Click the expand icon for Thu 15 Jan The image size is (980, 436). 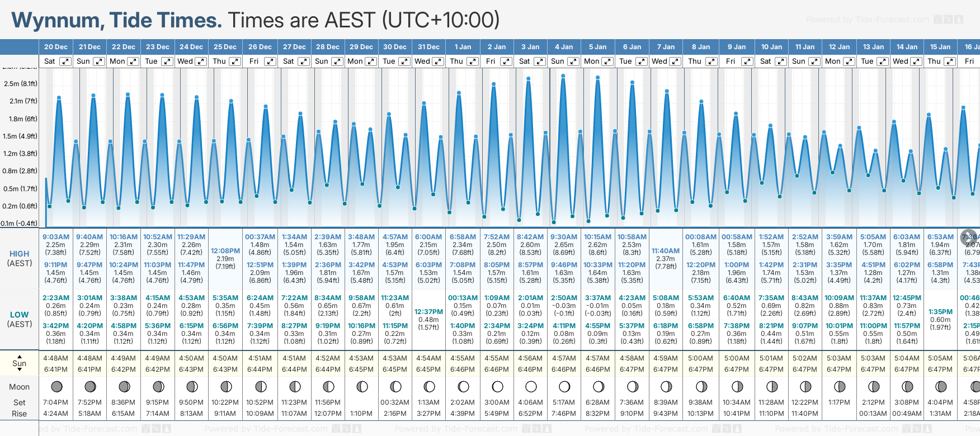(x=950, y=61)
